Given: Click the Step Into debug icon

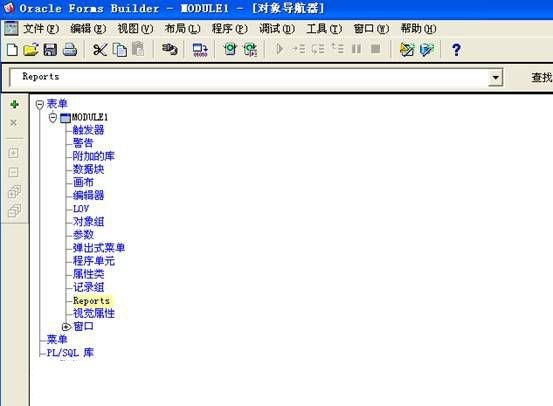Looking at the screenshot, I should click(x=299, y=49).
